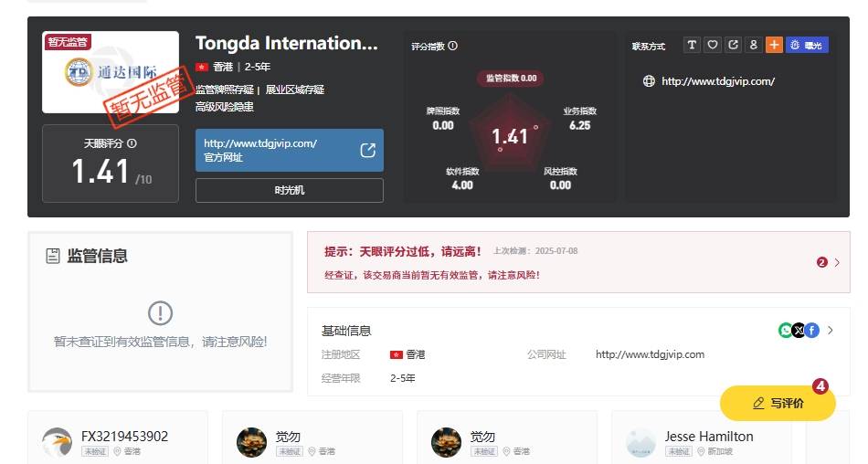
Task: Click the 牌照指数 0.00 value
Action: click(x=443, y=126)
